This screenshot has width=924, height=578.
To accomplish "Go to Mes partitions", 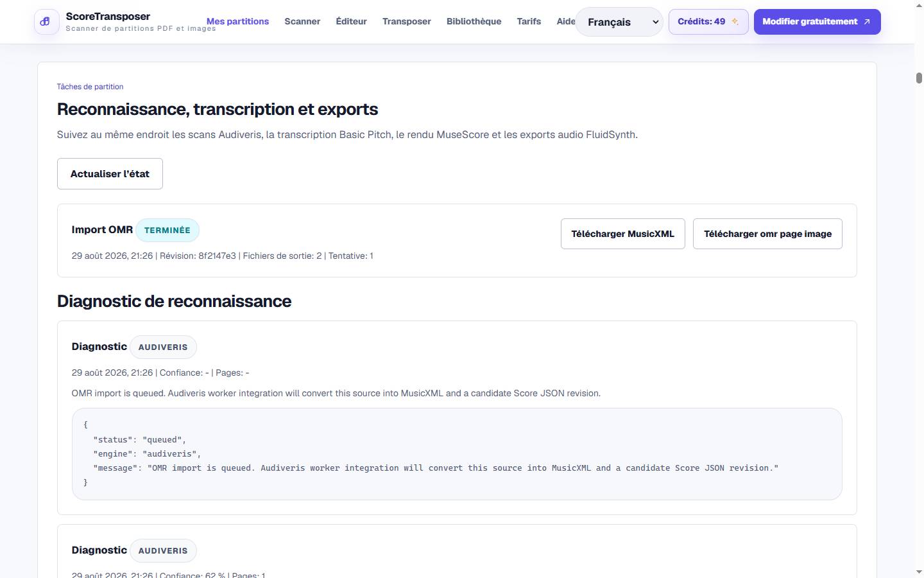I will (x=237, y=21).
